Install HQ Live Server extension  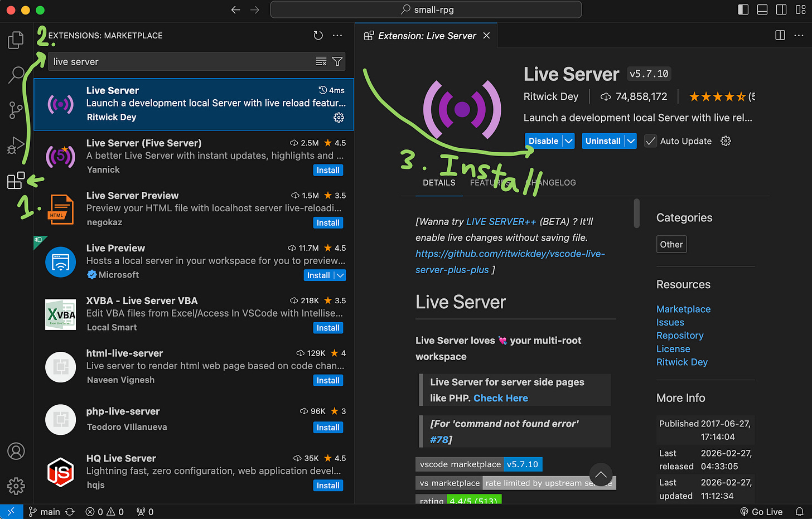point(328,486)
